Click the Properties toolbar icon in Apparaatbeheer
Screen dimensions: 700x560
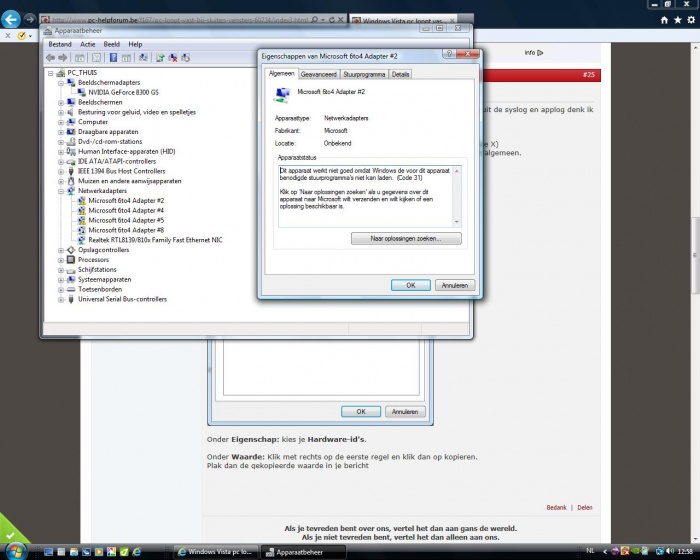96,58
